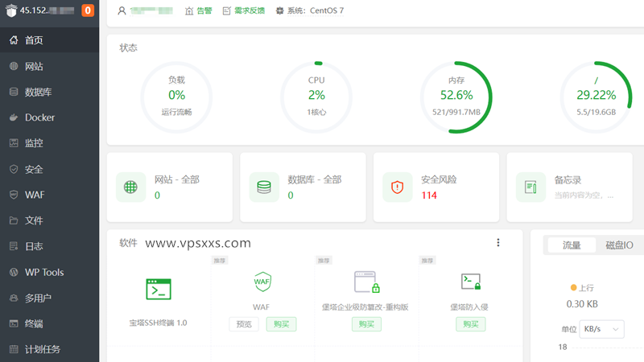
Task: Click the 5.5/19.6GB disk value
Action: point(596,112)
